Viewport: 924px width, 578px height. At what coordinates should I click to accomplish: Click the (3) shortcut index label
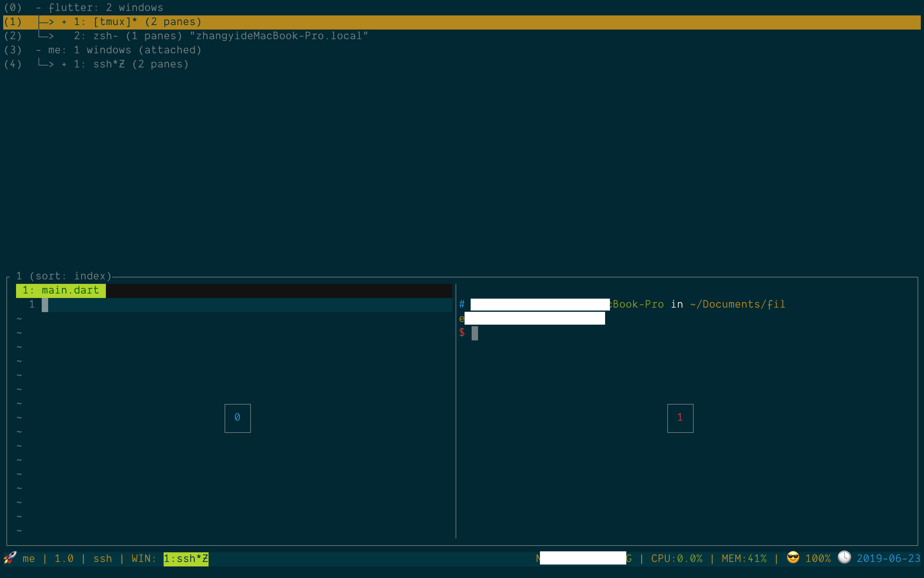click(x=13, y=50)
